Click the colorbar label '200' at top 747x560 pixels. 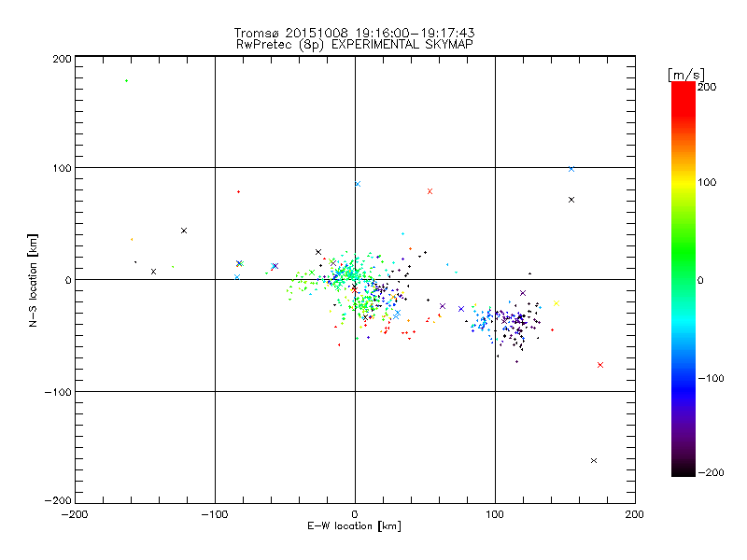pyautogui.click(x=707, y=87)
